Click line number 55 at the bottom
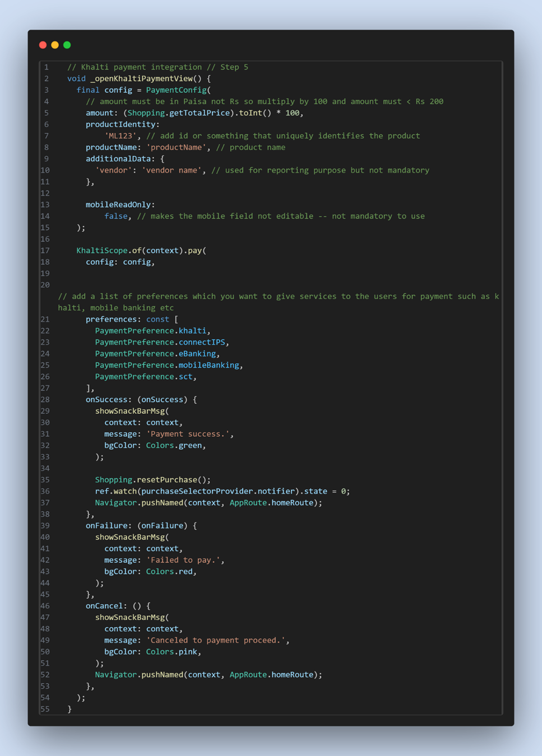The height and width of the screenshot is (756, 542). (x=45, y=709)
